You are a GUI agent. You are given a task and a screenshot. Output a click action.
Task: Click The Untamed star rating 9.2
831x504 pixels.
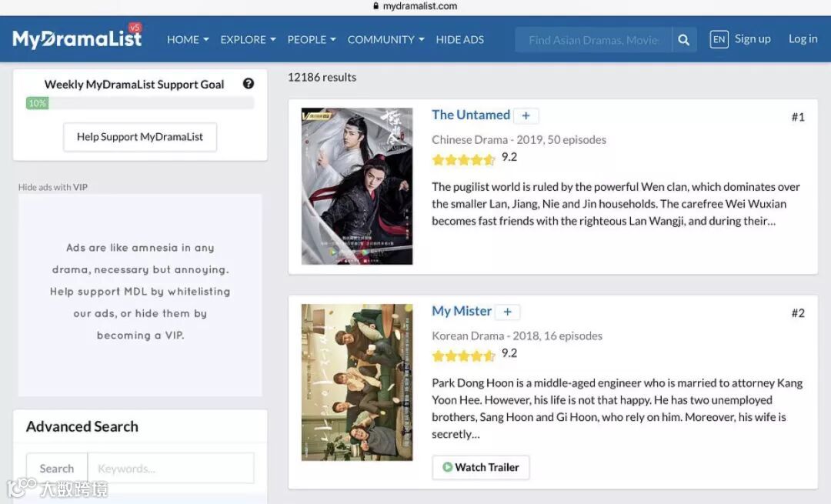point(474,158)
